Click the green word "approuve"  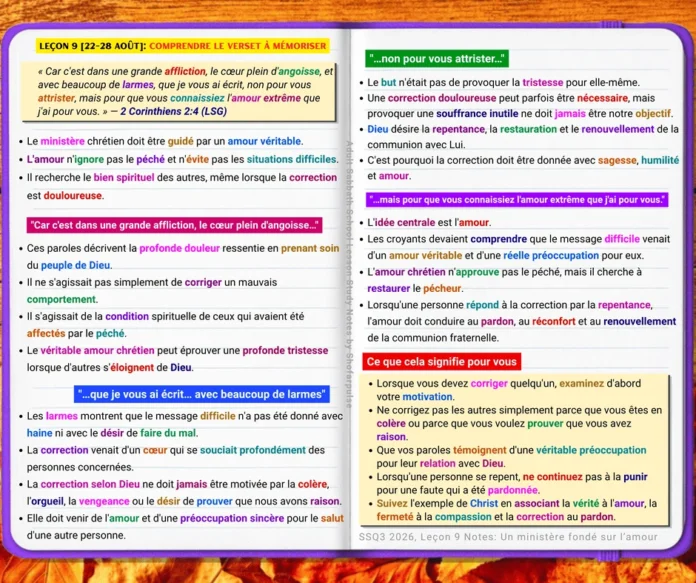(x=477, y=272)
